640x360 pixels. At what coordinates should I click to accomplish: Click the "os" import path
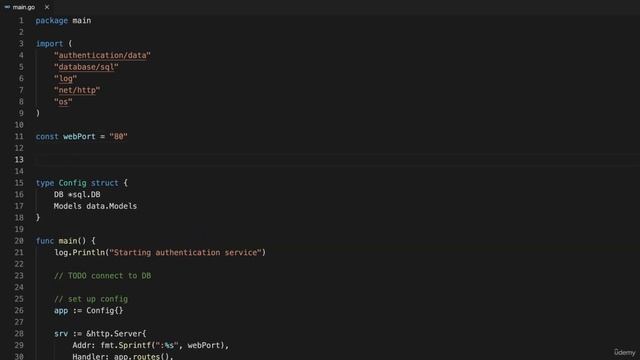(x=63, y=102)
